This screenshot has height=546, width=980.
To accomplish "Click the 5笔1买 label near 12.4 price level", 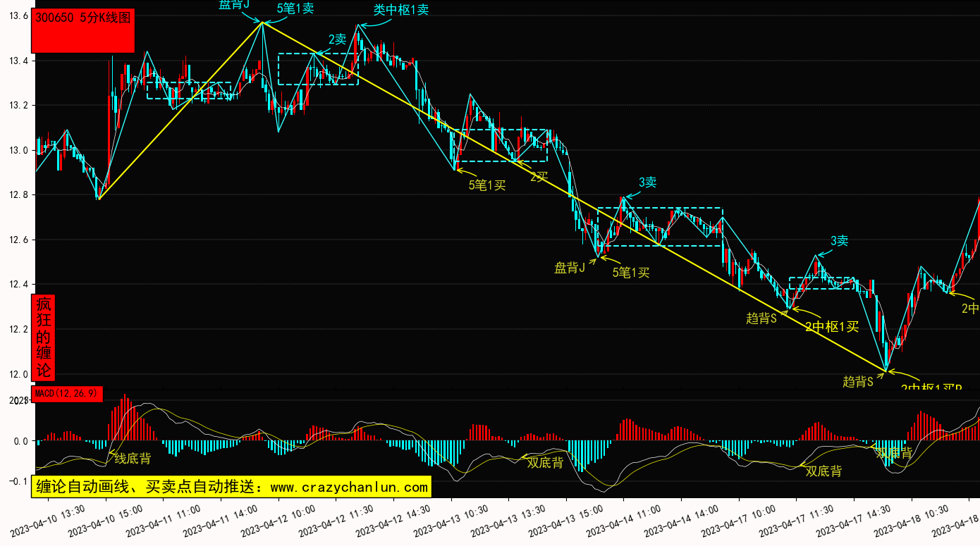I will 630,272.
